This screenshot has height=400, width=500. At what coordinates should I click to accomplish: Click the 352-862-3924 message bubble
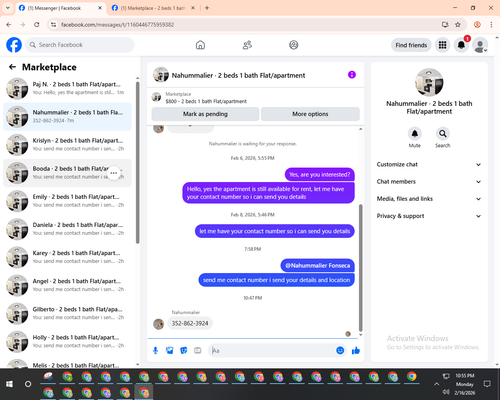(x=190, y=323)
